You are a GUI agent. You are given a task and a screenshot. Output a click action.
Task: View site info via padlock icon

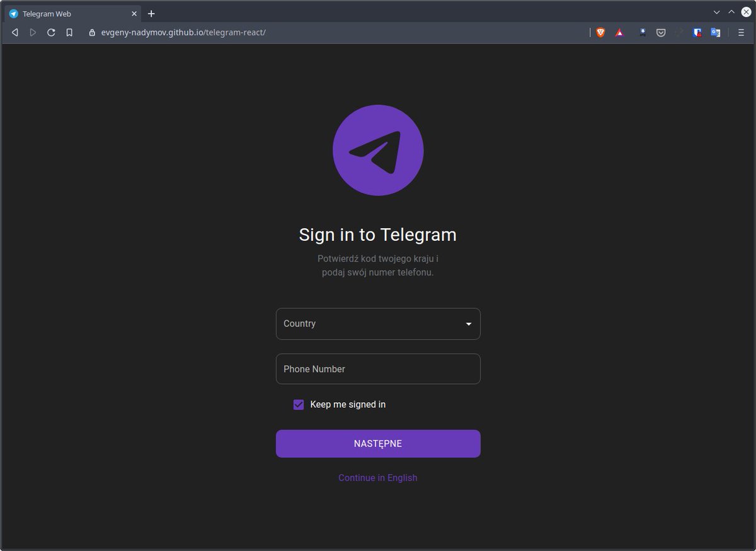(x=92, y=32)
